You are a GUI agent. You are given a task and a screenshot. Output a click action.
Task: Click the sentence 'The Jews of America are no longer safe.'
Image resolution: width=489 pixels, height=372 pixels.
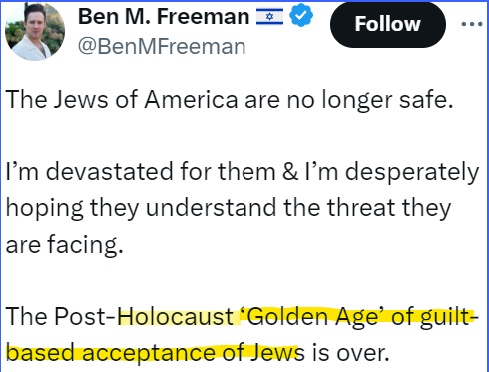click(230, 100)
